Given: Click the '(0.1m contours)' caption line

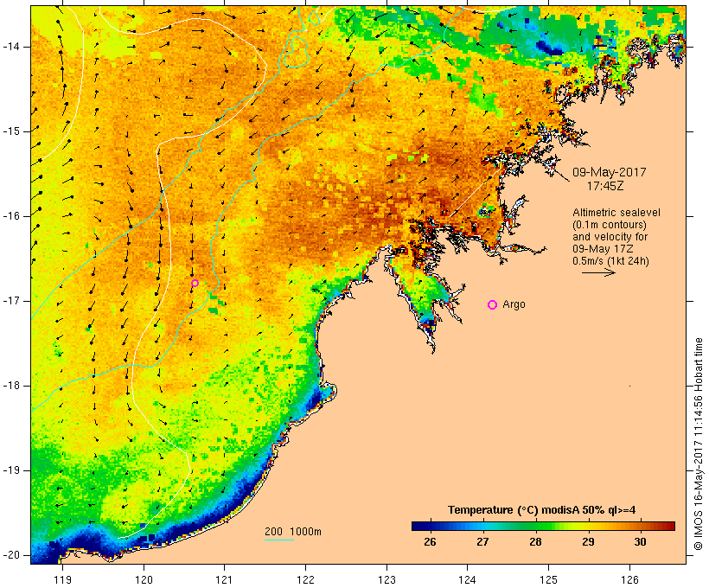Looking at the screenshot, I should 610,224.
